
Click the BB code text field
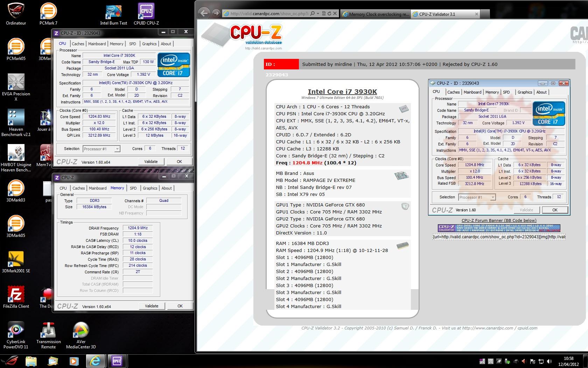[499, 237]
